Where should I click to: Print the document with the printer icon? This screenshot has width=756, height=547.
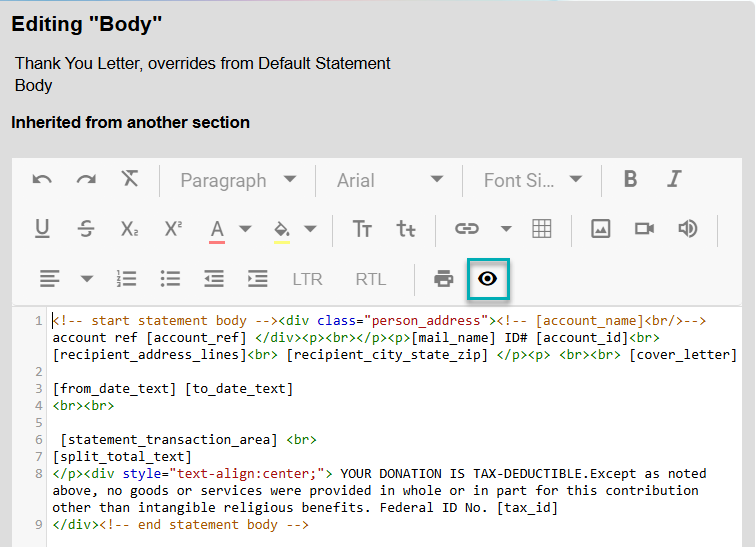[x=444, y=279]
